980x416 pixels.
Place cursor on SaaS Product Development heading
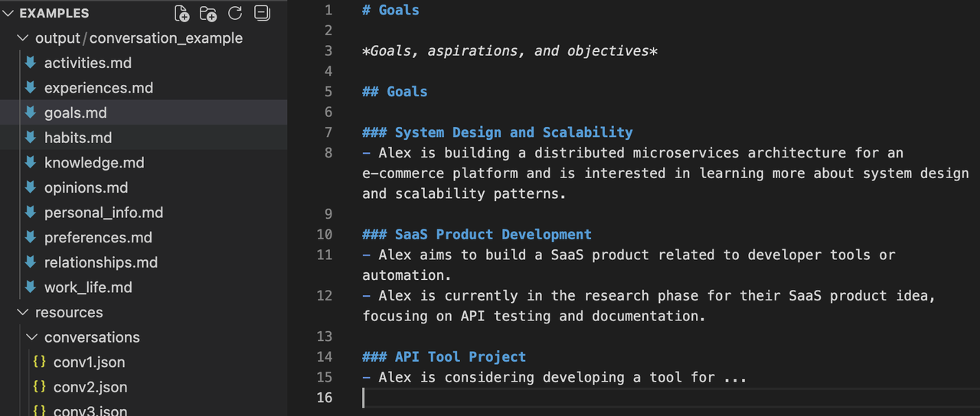click(x=493, y=234)
